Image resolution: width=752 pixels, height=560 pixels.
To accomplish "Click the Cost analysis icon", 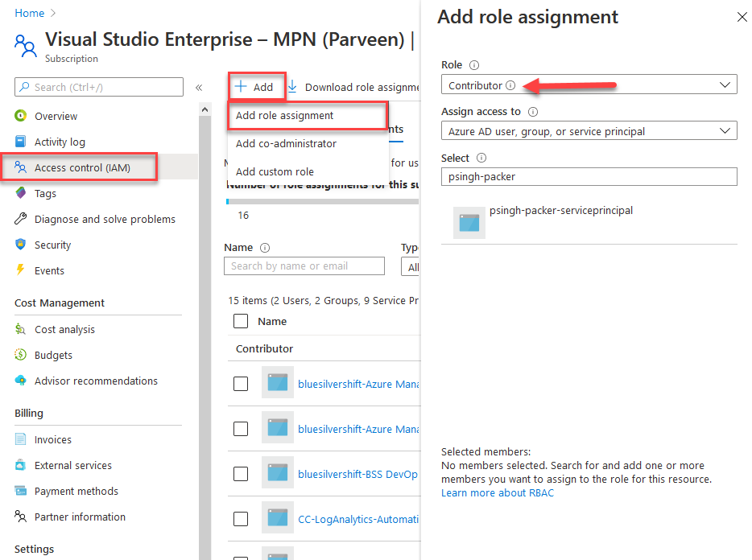I will (x=21, y=329).
